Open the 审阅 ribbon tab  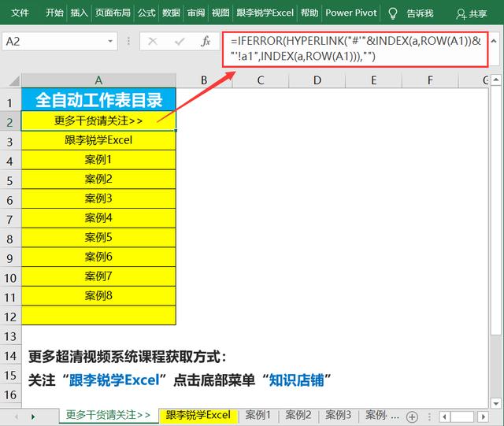click(x=196, y=13)
